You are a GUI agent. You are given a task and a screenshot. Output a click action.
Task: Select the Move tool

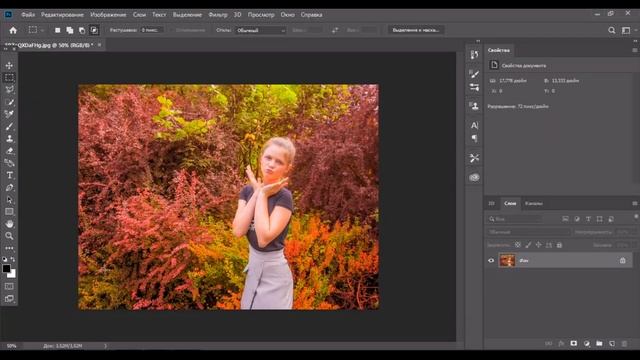pos(9,65)
